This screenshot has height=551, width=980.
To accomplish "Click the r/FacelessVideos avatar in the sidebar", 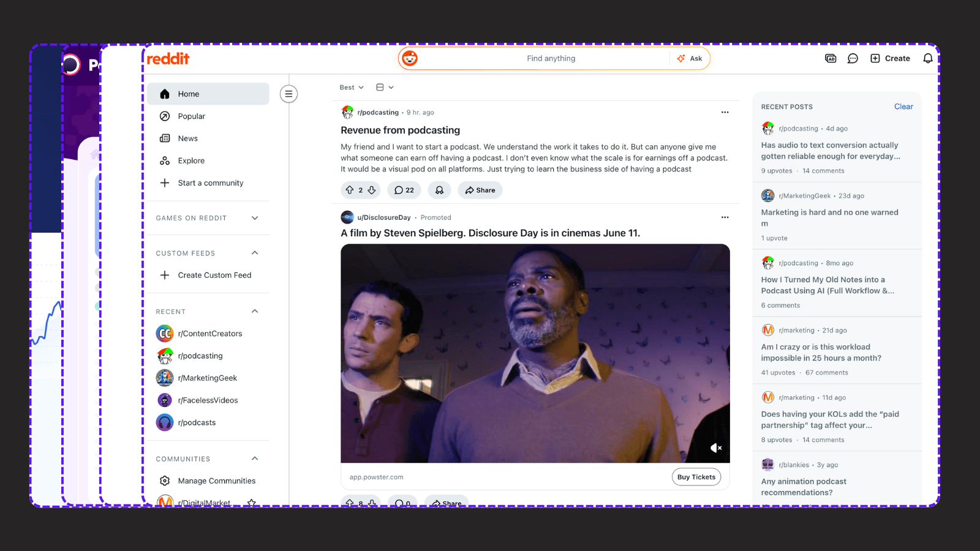I will 165,400.
